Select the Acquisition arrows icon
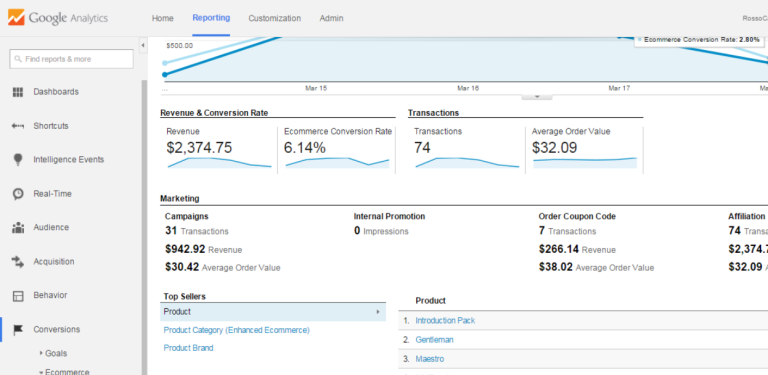Screen dimensions: 768x375 pos(18,261)
